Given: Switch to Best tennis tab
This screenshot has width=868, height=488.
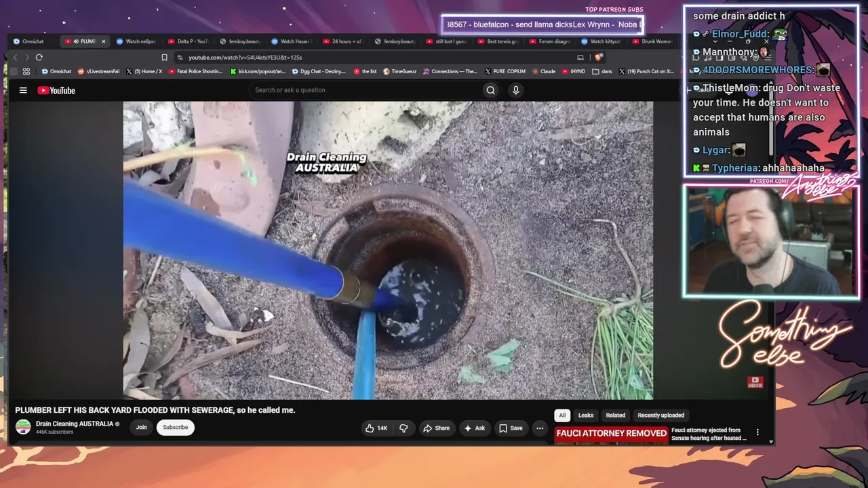Looking at the screenshot, I should pos(497,41).
